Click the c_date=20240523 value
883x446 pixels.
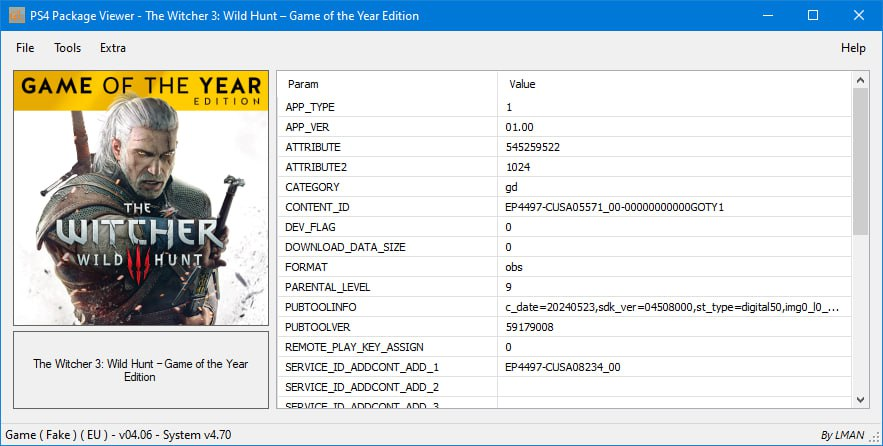672,307
